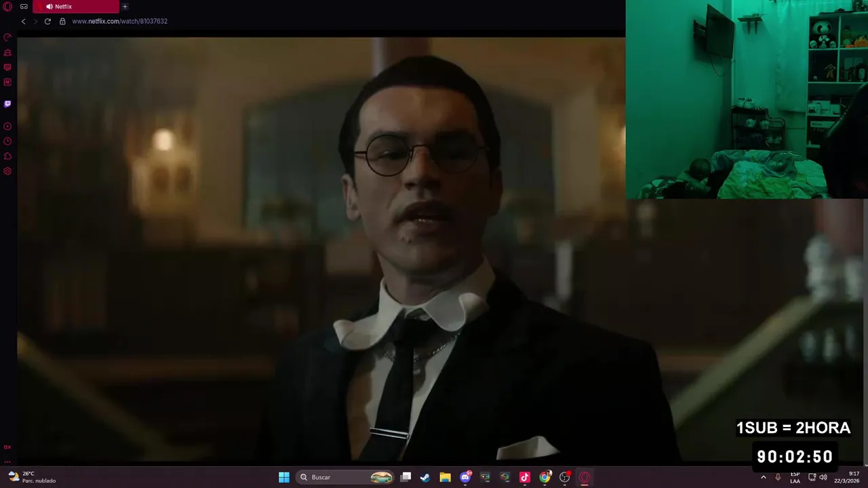Click the 1SUB = 2HORA text

[793, 428]
